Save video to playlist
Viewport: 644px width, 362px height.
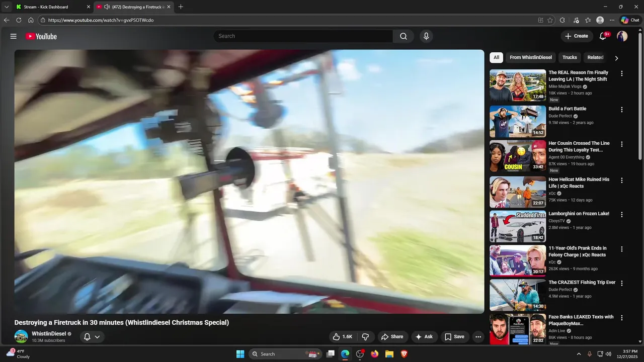click(454, 337)
